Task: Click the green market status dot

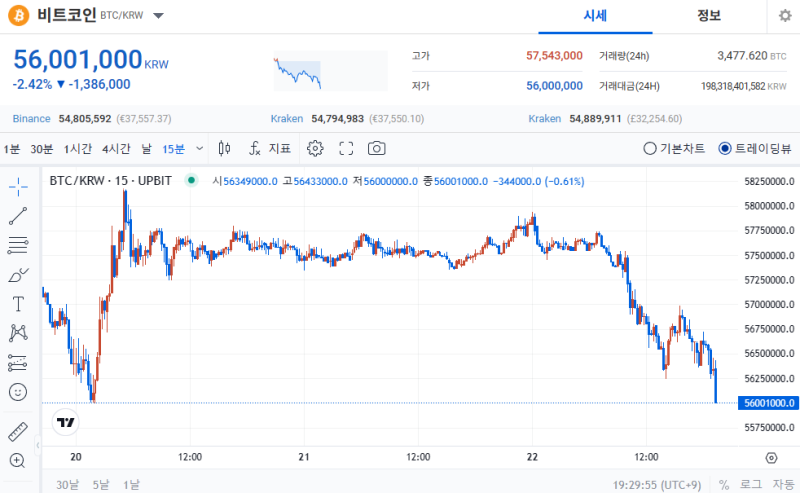Action: [x=191, y=180]
